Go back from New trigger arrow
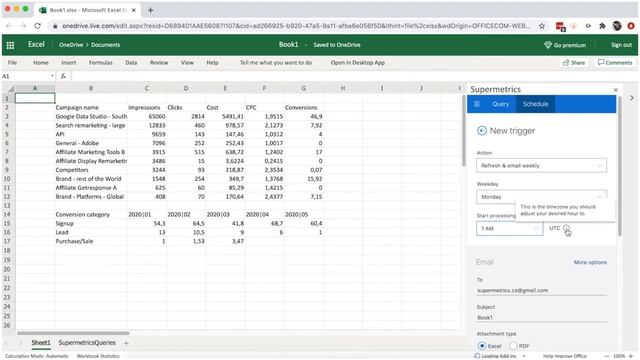The width and height of the screenshot is (640, 360). coord(482,131)
